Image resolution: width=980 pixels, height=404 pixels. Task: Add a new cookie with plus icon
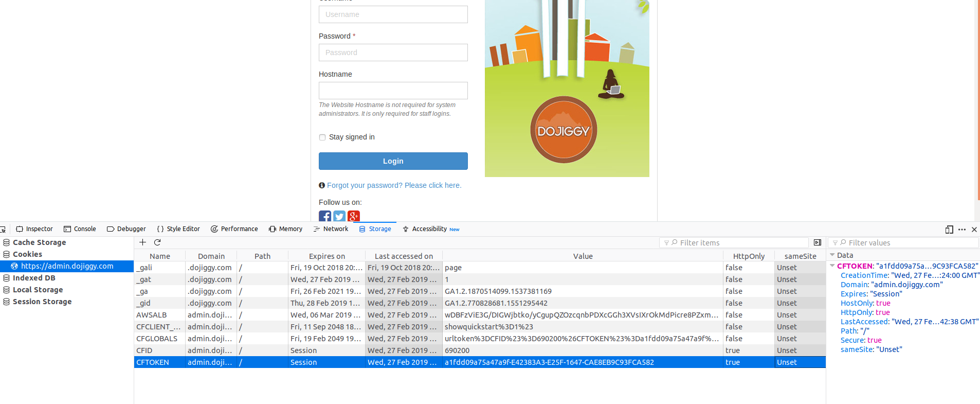point(143,242)
